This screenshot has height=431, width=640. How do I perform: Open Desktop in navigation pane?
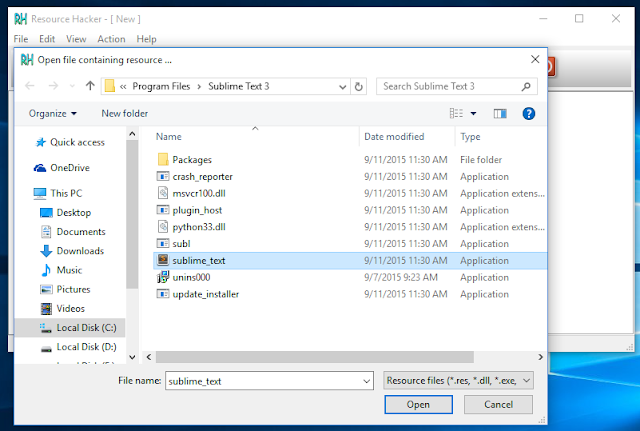pyautogui.click(x=65, y=213)
